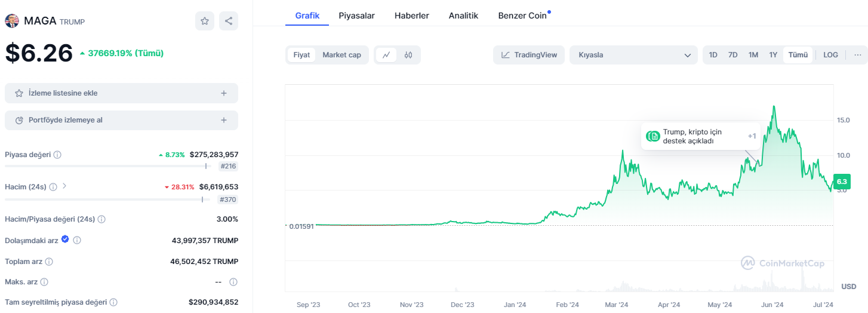868x313 pixels.
Task: Click info icon next to Piyasa değeri
Action: 57,155
